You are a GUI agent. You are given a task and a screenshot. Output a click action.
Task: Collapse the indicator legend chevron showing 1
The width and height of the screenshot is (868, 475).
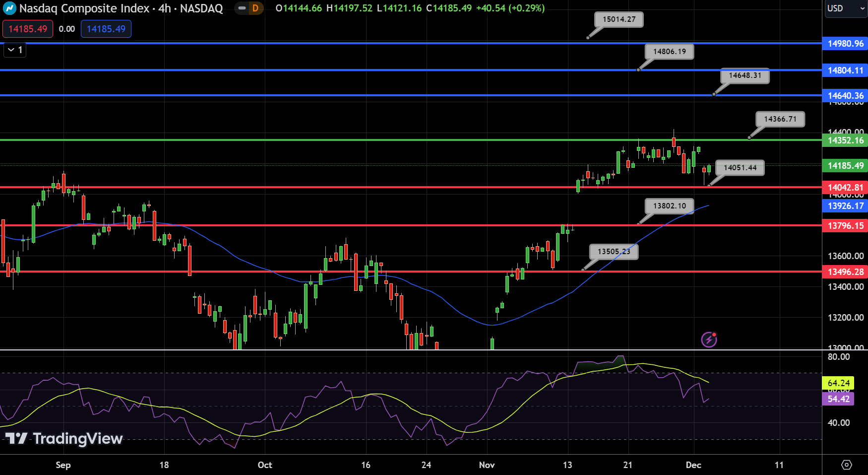15,50
